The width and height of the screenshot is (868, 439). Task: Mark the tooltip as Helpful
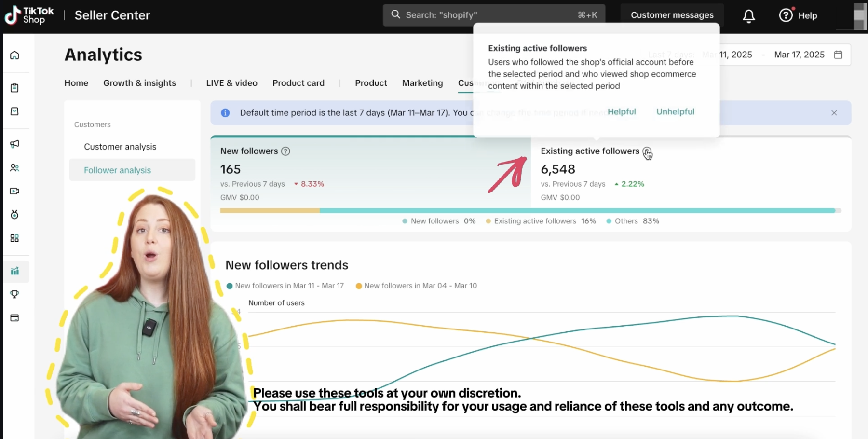point(621,111)
